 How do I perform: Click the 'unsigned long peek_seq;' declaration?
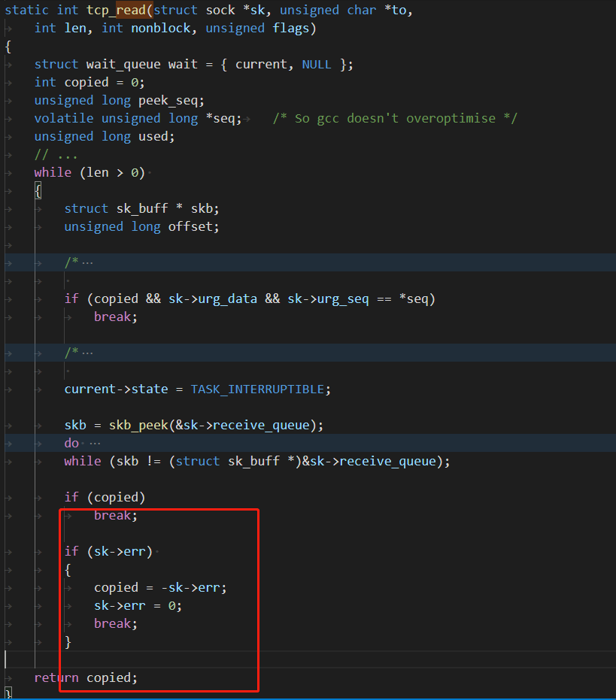click(120, 101)
